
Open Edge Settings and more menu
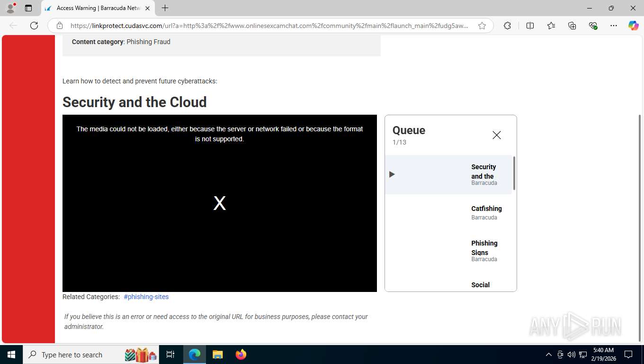tap(614, 26)
